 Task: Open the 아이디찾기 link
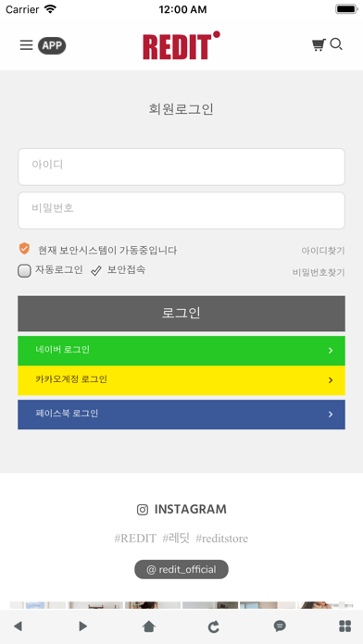(323, 251)
